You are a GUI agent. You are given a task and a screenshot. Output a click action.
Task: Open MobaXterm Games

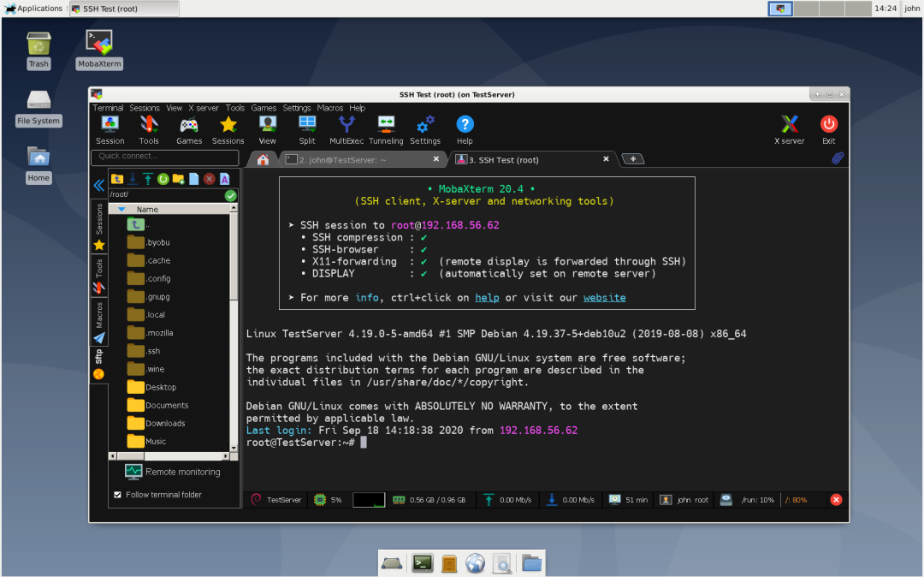[189, 128]
